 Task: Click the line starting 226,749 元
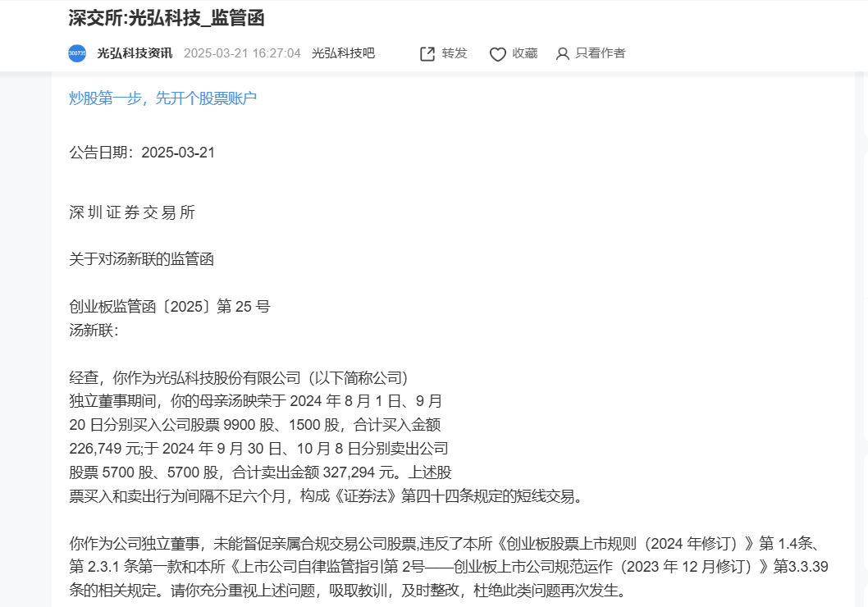point(258,449)
